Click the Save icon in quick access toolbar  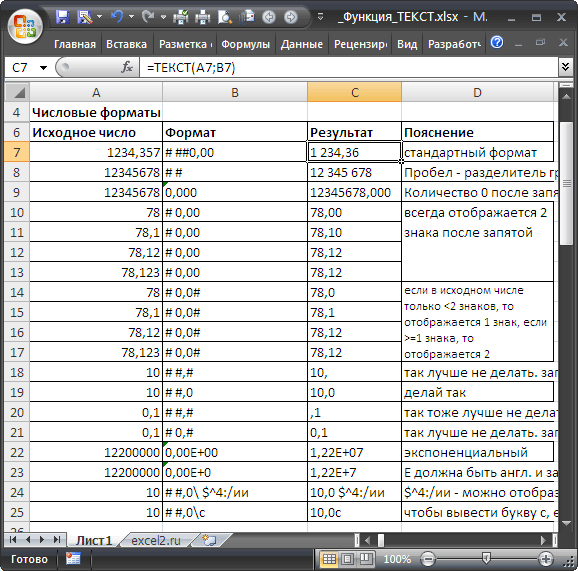(x=63, y=17)
